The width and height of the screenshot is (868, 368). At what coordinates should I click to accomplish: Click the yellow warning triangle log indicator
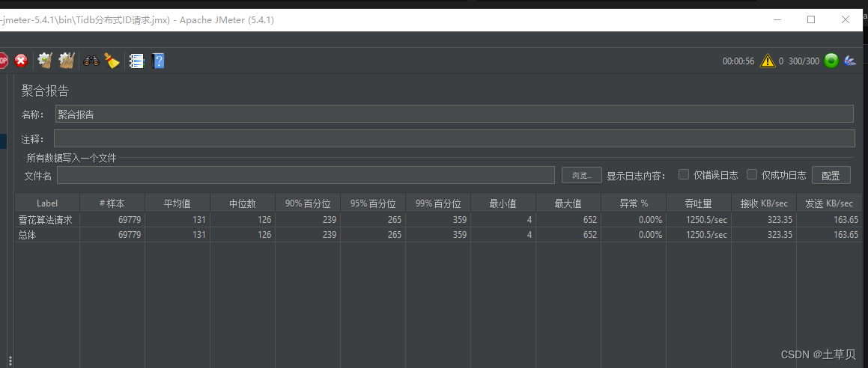(x=768, y=61)
